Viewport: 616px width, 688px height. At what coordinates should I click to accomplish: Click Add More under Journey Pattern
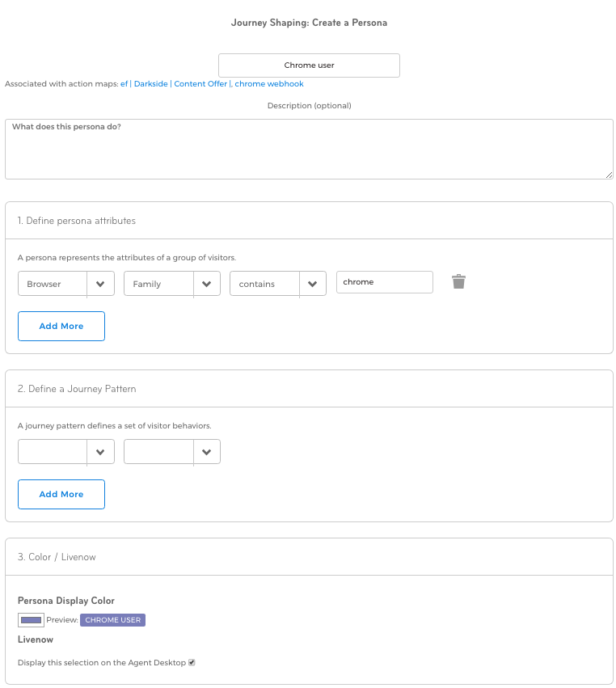61,494
